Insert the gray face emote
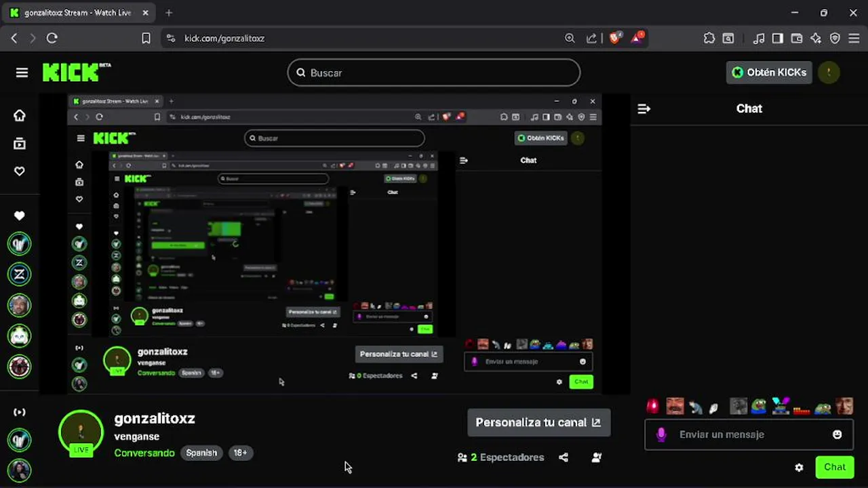This screenshot has height=488, width=868. [738, 406]
